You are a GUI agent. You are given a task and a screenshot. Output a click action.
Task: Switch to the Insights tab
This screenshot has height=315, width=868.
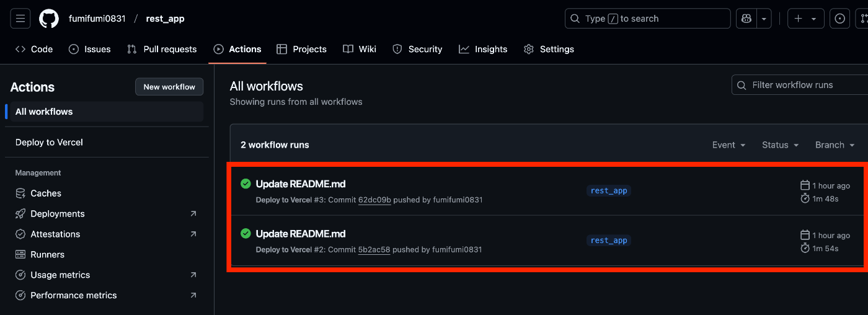(x=483, y=49)
